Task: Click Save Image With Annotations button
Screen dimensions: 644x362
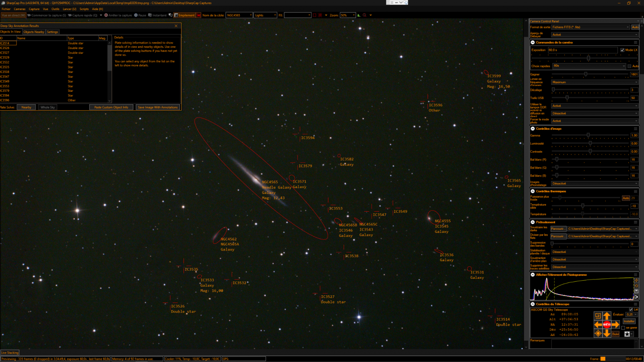Action: click(158, 107)
